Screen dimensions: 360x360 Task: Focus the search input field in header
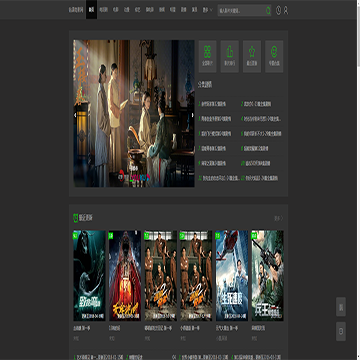click(x=241, y=11)
